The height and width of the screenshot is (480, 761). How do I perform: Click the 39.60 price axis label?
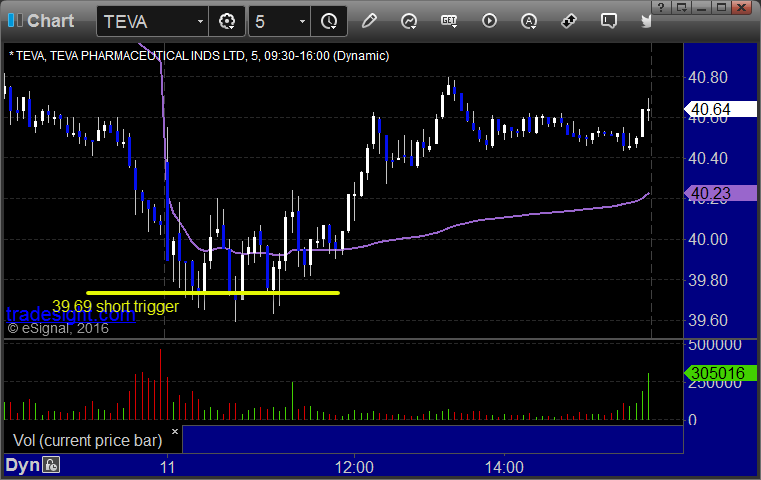pos(708,320)
